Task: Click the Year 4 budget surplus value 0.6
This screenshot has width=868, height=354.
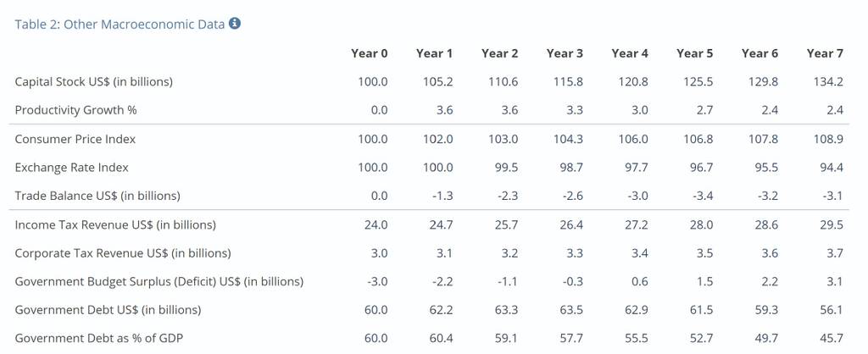Action: 639,281
